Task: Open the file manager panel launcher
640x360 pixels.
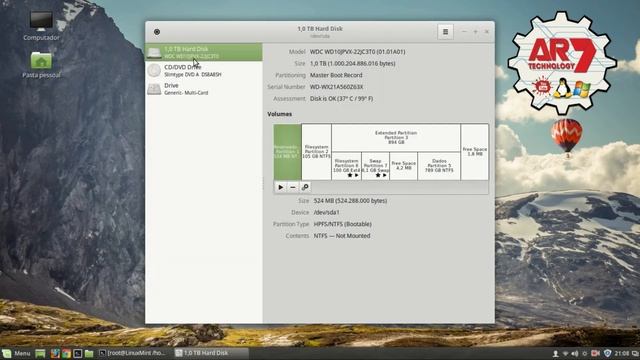Action: [x=89, y=353]
